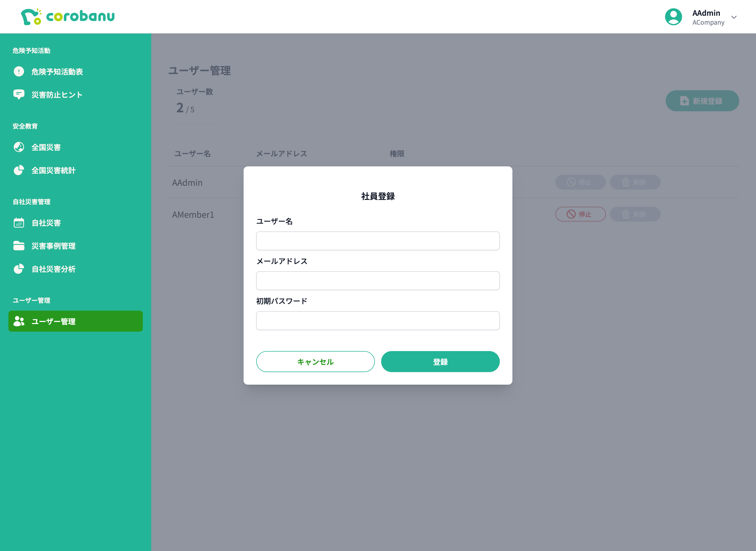The height and width of the screenshot is (551, 756).
Task: Click the メールアドレス column header
Action: coord(281,153)
